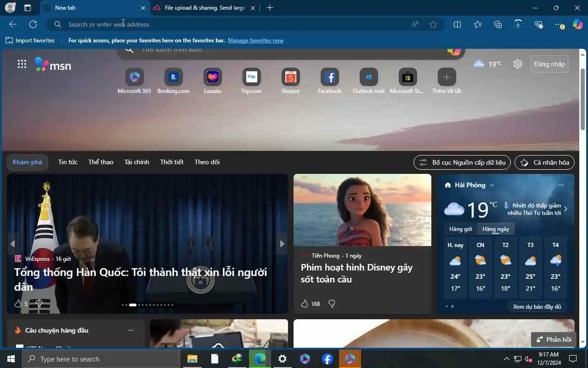
Task: Add this page to favorites star
Action: pyautogui.click(x=433, y=24)
